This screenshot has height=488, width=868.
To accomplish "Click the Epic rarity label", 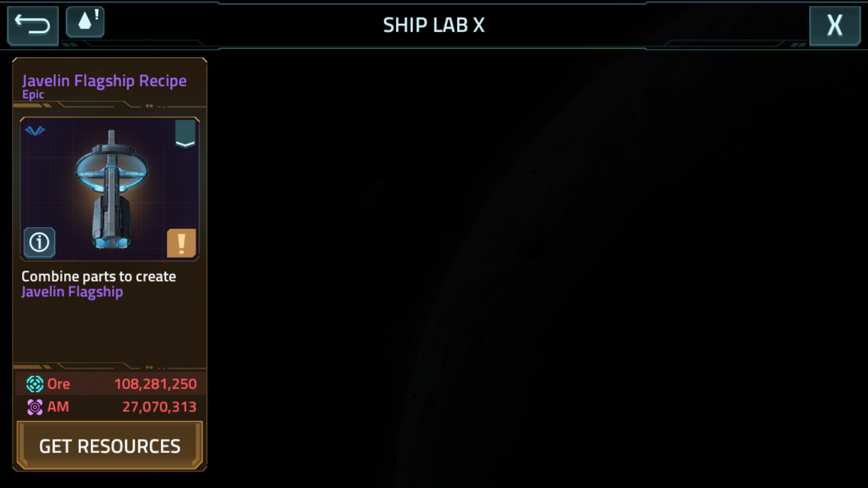I will pyautogui.click(x=33, y=95).
